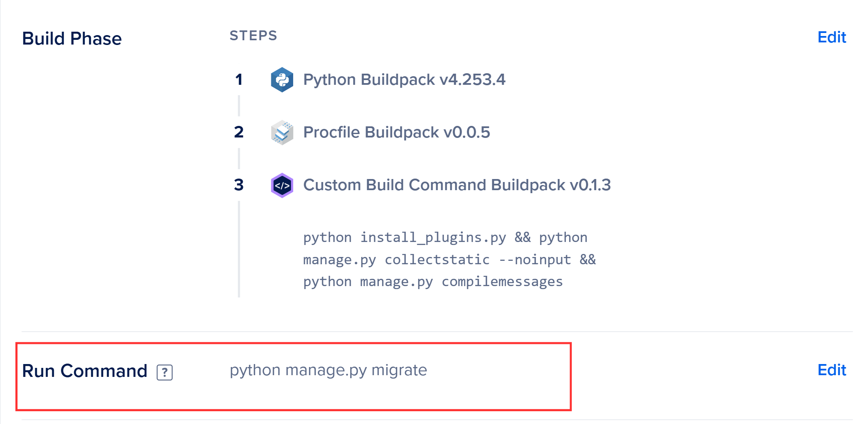868x424 pixels.
Task: Click the Build Phase heading
Action: click(72, 39)
